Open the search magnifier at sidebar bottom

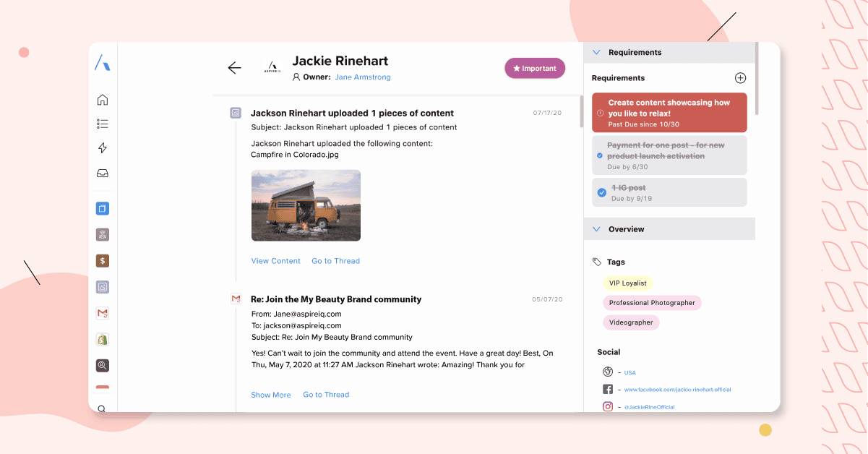point(102,408)
